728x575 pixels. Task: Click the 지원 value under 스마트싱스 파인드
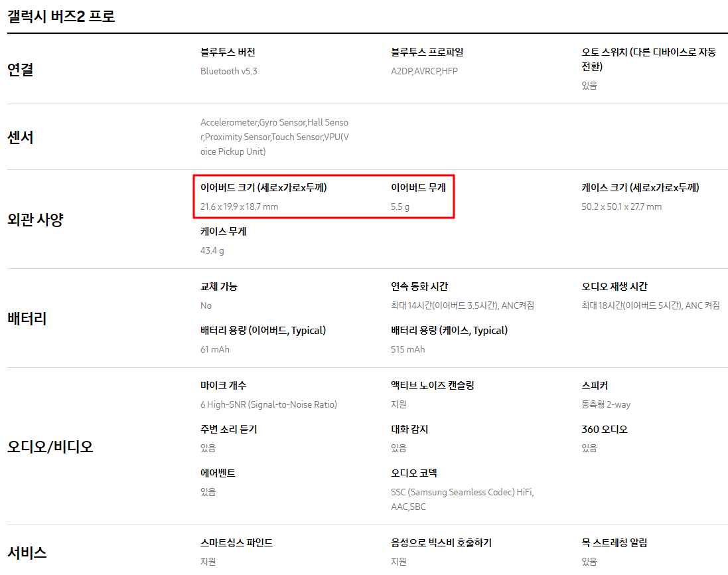point(208,562)
